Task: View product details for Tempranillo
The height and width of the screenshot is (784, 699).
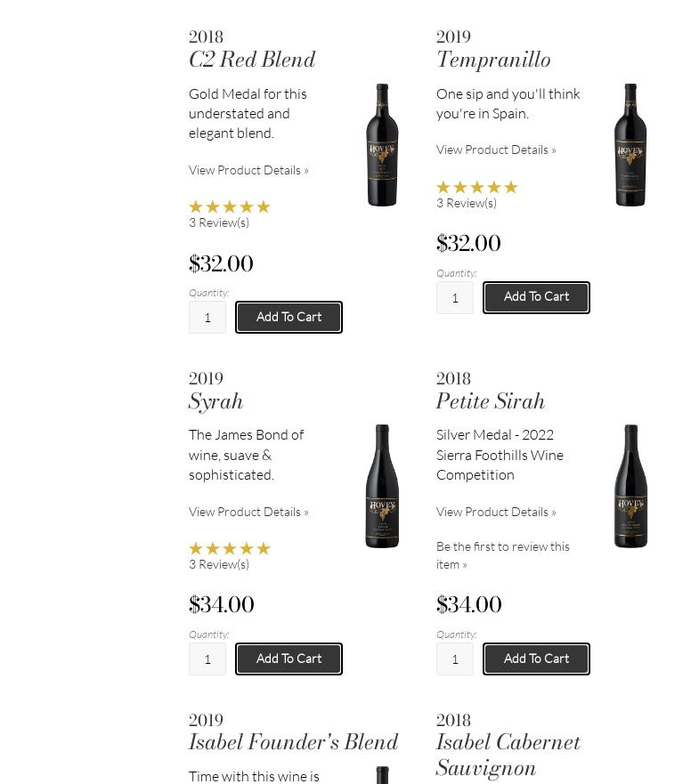Action: [x=496, y=150]
